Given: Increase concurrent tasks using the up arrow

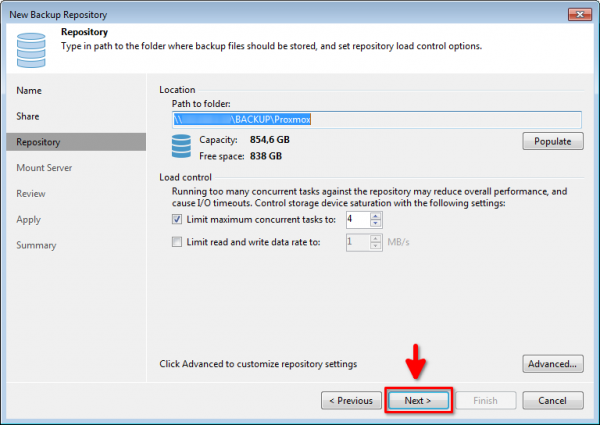Looking at the screenshot, I should (376, 215).
